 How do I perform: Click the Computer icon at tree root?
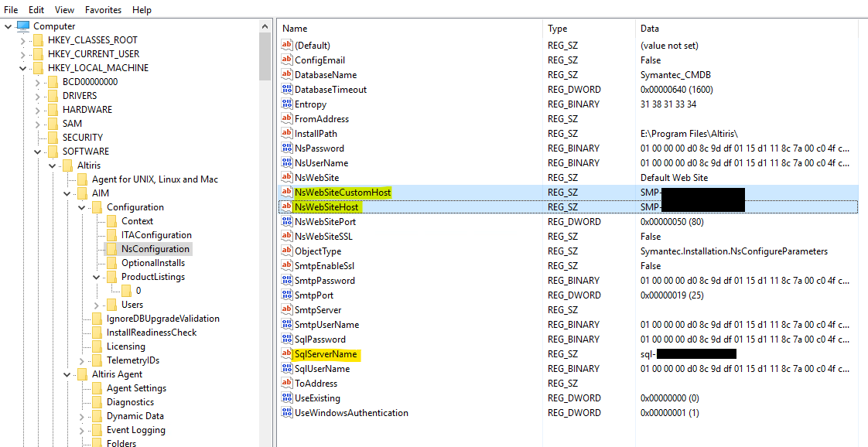23,26
